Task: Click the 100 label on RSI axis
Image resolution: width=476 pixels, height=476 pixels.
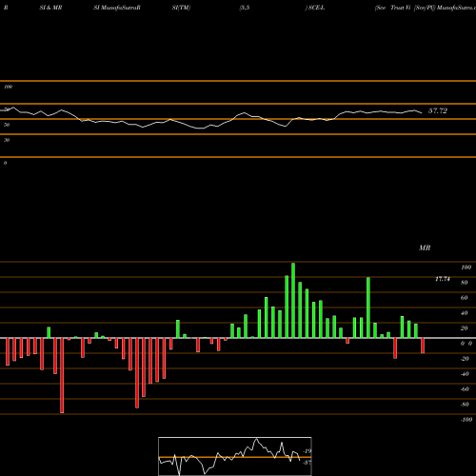Action: [8, 87]
